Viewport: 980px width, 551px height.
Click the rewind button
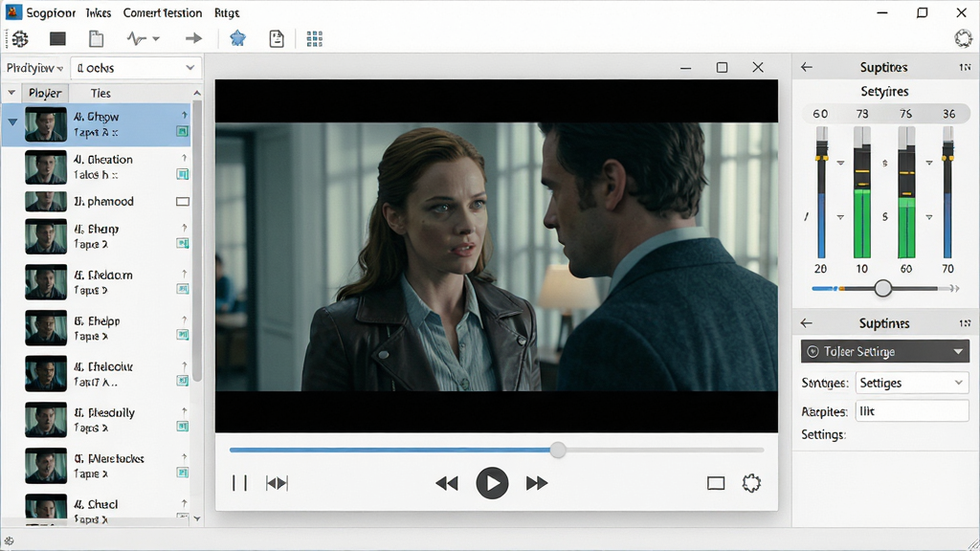(447, 483)
